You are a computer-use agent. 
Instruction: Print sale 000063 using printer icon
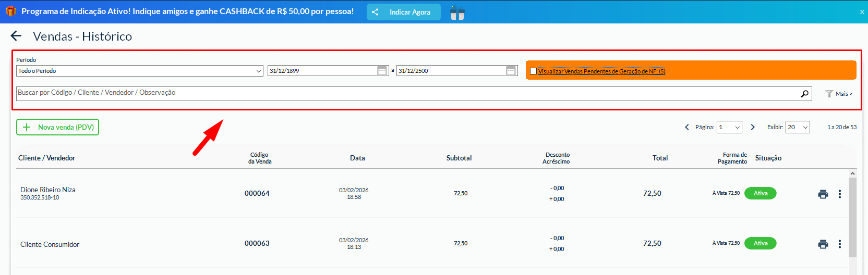coord(823,244)
